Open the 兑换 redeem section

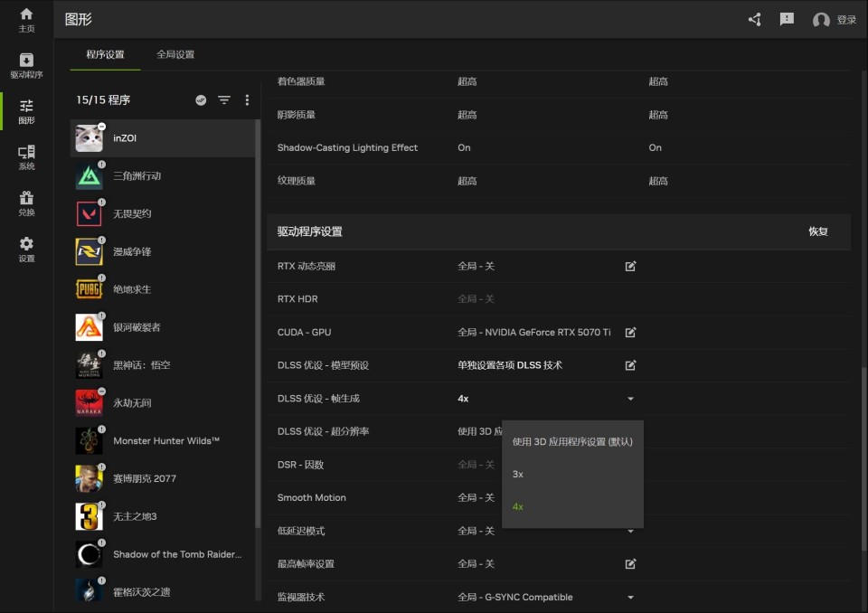click(26, 203)
